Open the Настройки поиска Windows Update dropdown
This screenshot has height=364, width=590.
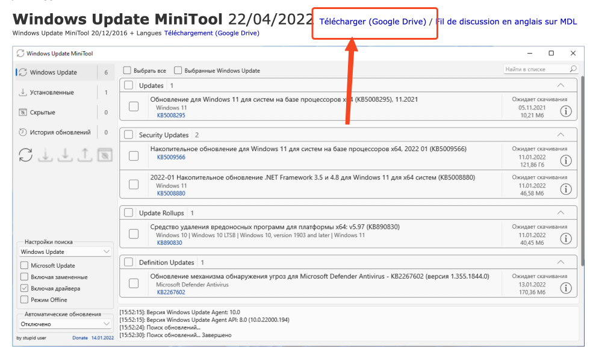64,251
